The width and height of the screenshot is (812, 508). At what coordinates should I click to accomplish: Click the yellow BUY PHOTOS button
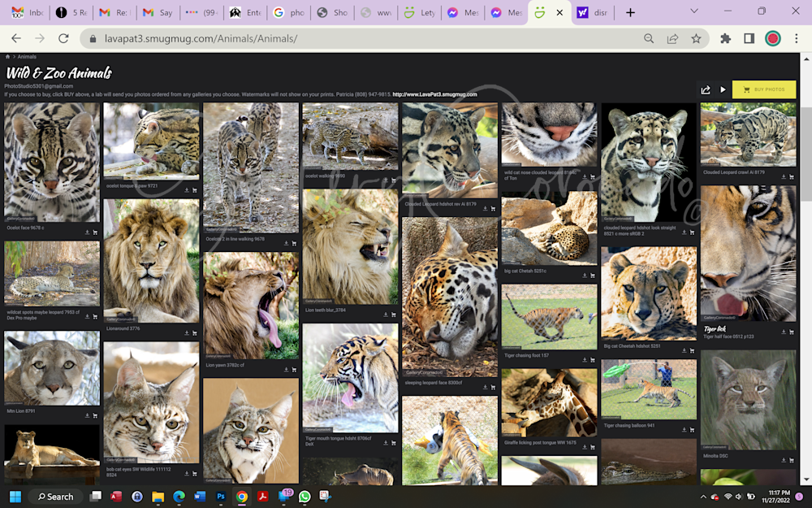[x=764, y=89]
